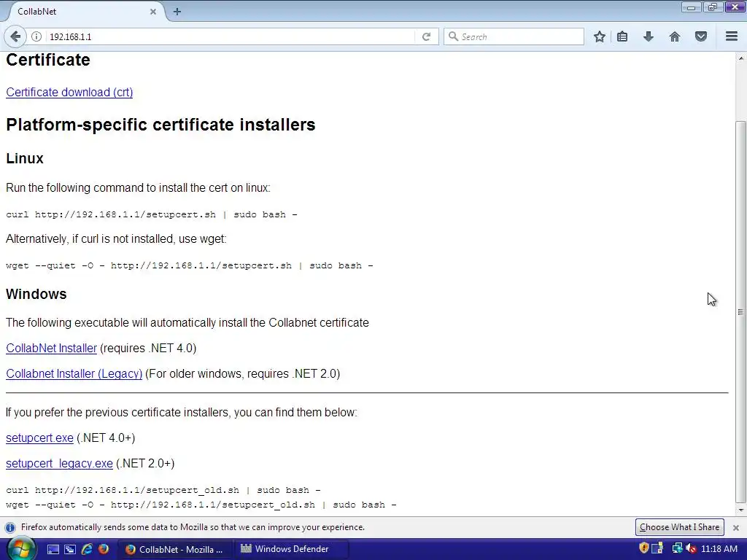Click the page scrollbar down arrow
The height and width of the screenshot is (560, 747).
coord(740,510)
